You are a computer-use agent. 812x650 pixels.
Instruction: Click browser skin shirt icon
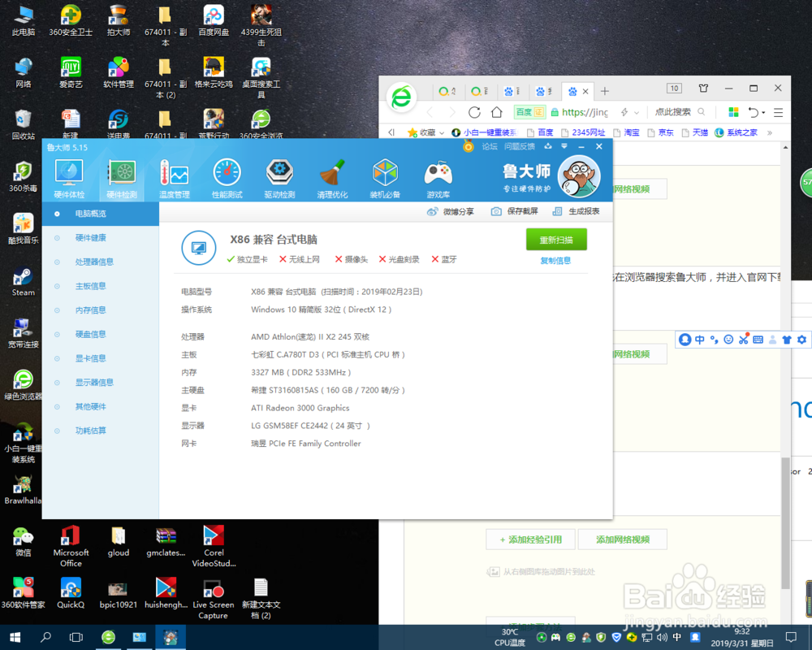coord(703,88)
